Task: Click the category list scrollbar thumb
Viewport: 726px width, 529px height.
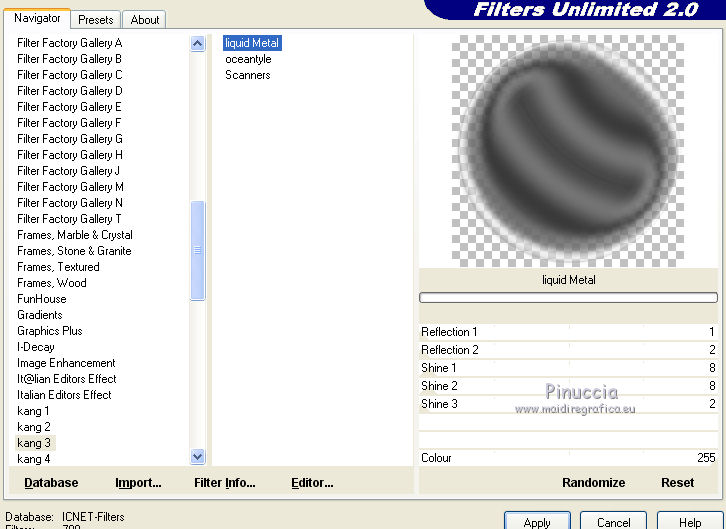Action: coord(197,250)
